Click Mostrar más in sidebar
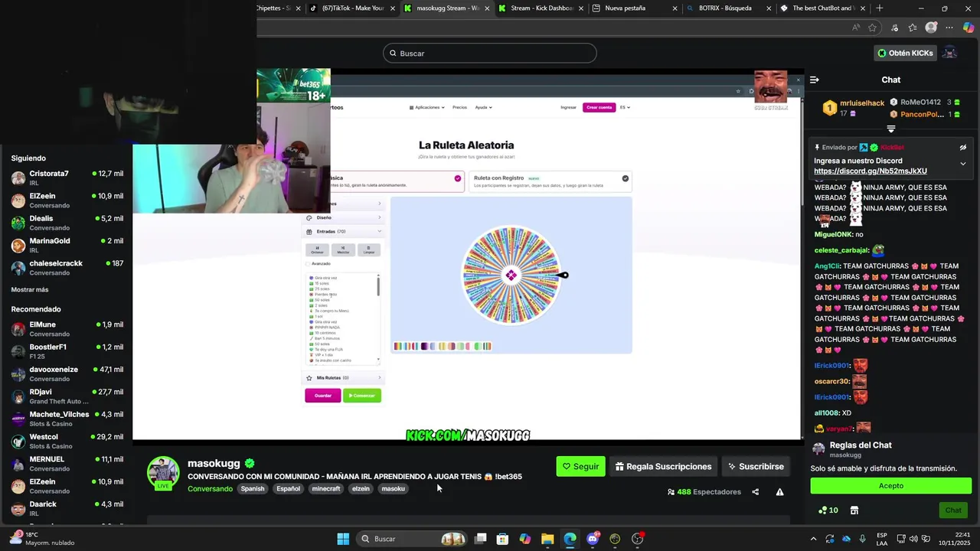Image resolution: width=980 pixels, height=551 pixels. coord(30,290)
